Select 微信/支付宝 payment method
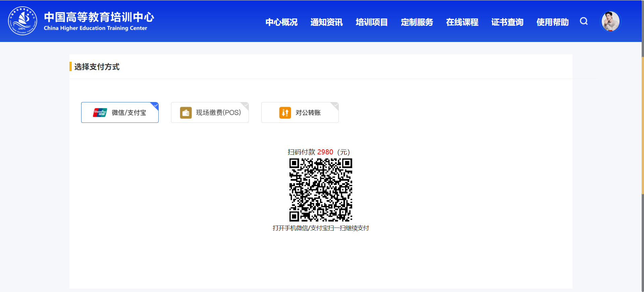The width and height of the screenshot is (644, 292). pos(120,112)
